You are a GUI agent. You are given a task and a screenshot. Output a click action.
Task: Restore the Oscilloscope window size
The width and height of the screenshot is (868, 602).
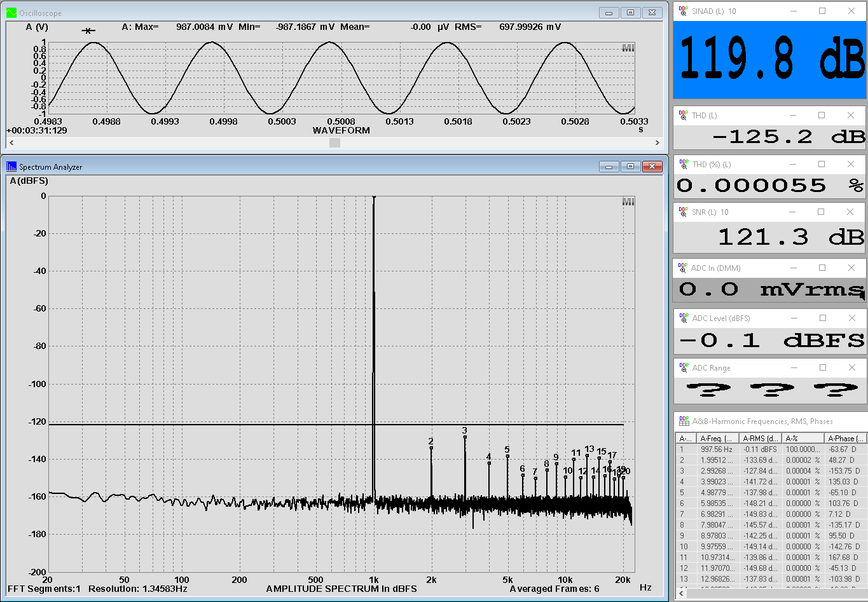pos(630,13)
